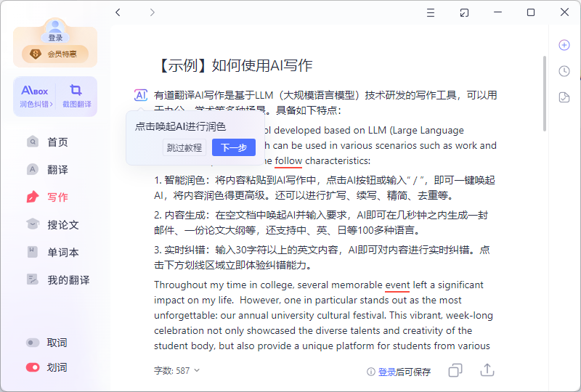This screenshot has width=581, height=392.
Task: Disable the 划词 switch
Action: [33, 367]
